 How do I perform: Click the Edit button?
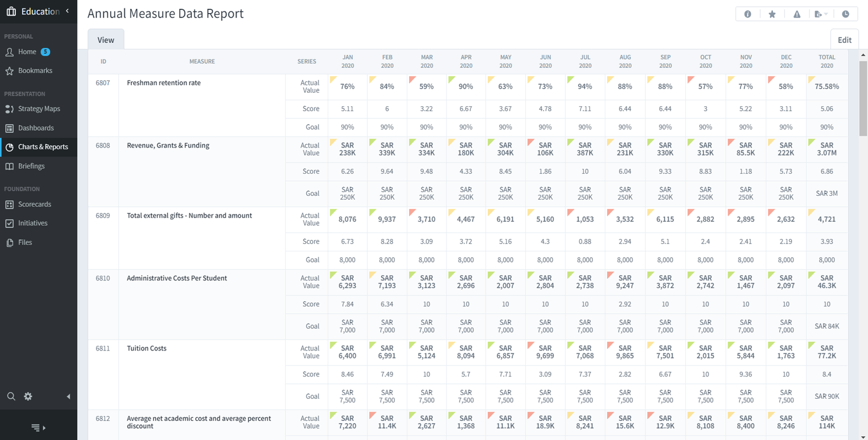click(844, 40)
